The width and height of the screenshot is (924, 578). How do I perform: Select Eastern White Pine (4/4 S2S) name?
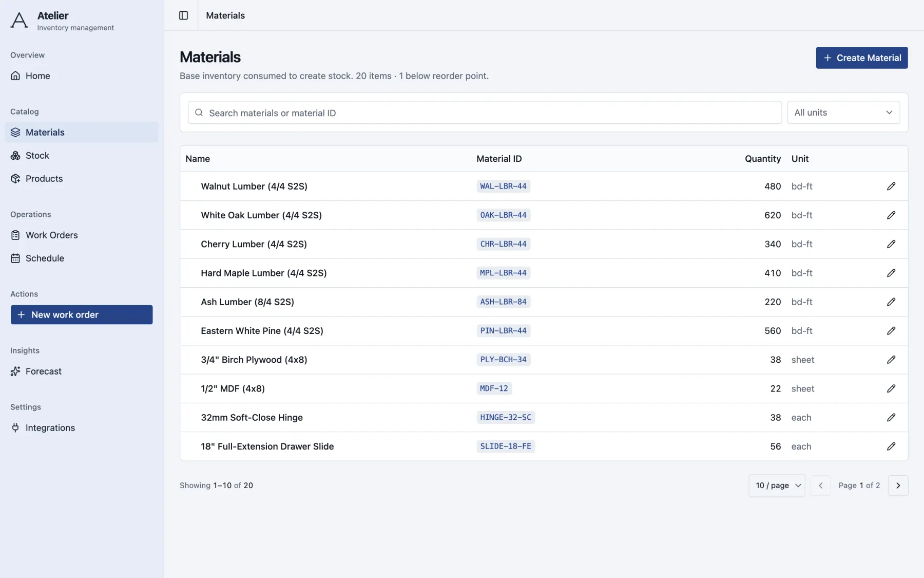pyautogui.click(x=262, y=331)
